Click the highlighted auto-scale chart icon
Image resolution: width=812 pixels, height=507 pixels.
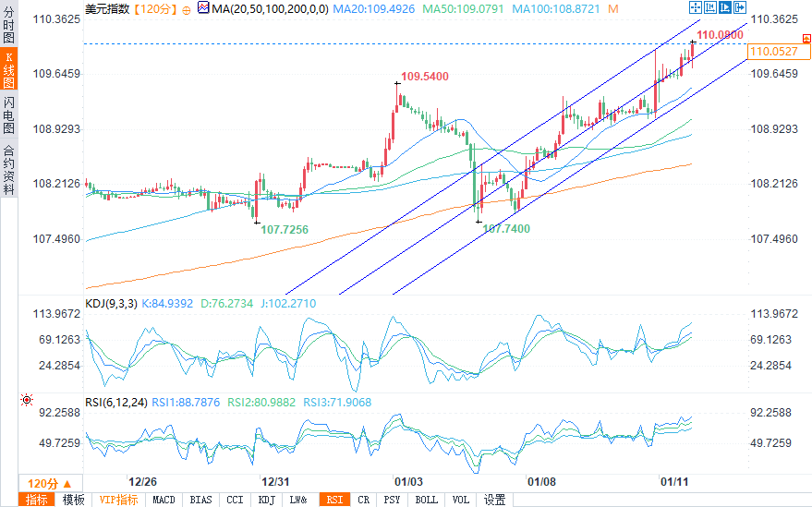click(724, 7)
